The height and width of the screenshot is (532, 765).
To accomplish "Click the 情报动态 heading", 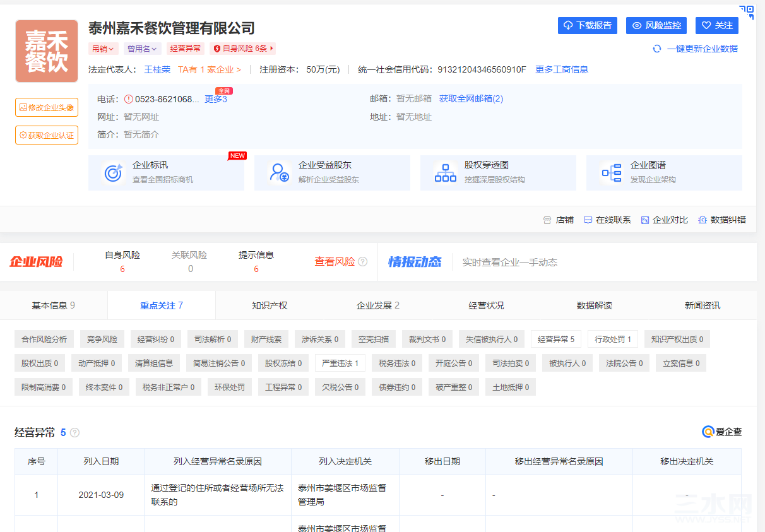I will 415,262.
